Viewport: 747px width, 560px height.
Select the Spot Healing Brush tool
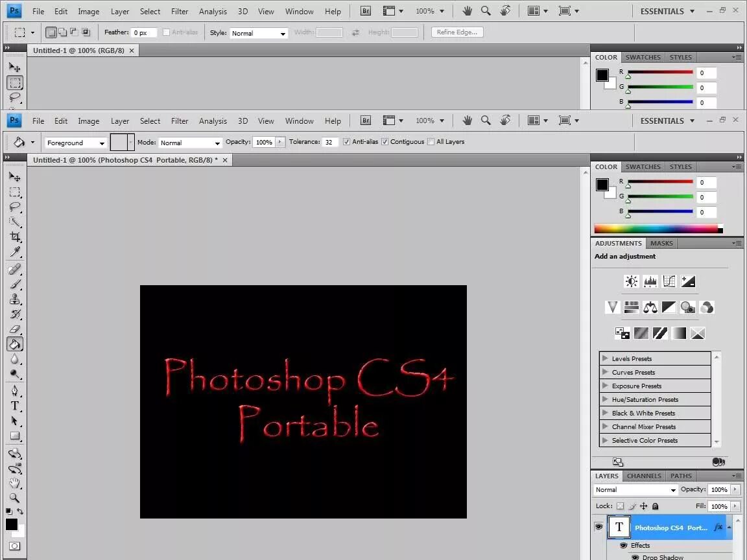click(15, 270)
